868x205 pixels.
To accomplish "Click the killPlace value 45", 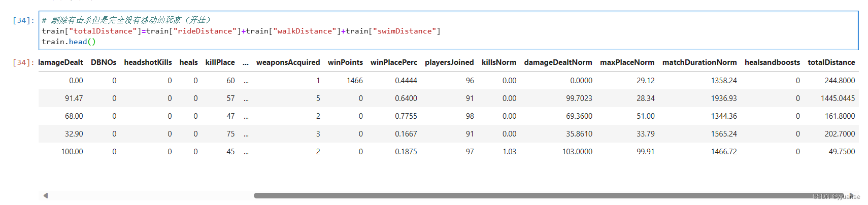I will (x=230, y=152).
